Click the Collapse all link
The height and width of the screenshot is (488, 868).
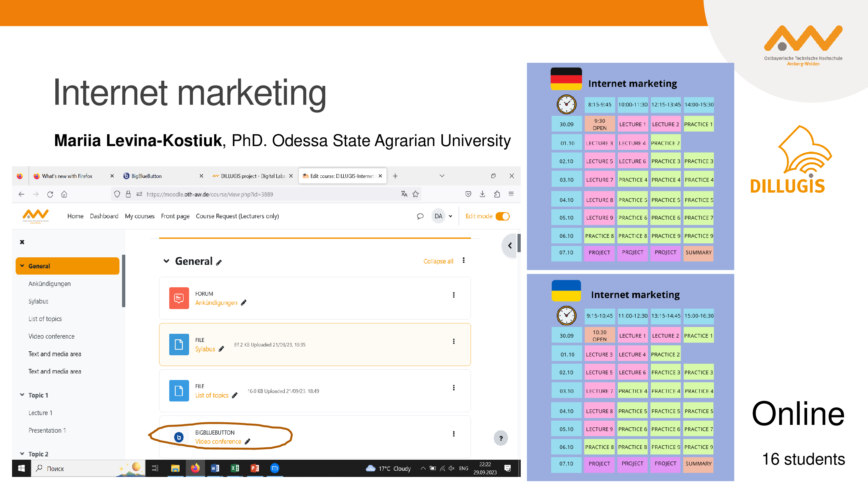(x=438, y=261)
